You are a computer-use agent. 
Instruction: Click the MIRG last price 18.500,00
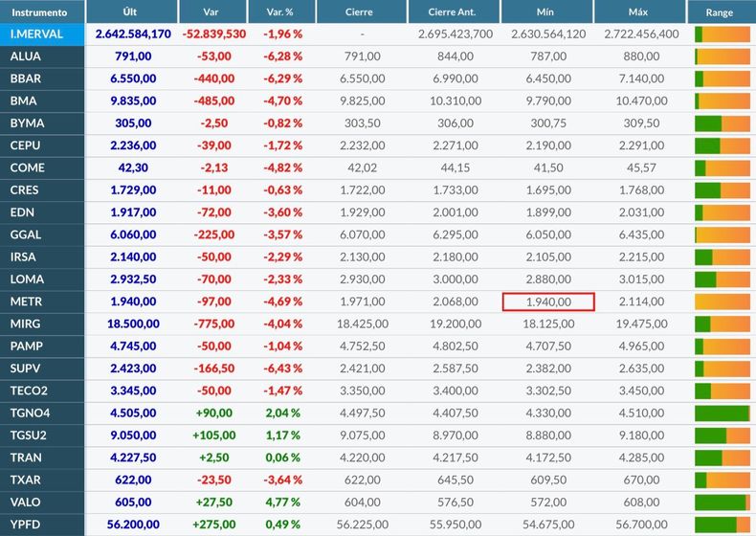tap(133, 324)
